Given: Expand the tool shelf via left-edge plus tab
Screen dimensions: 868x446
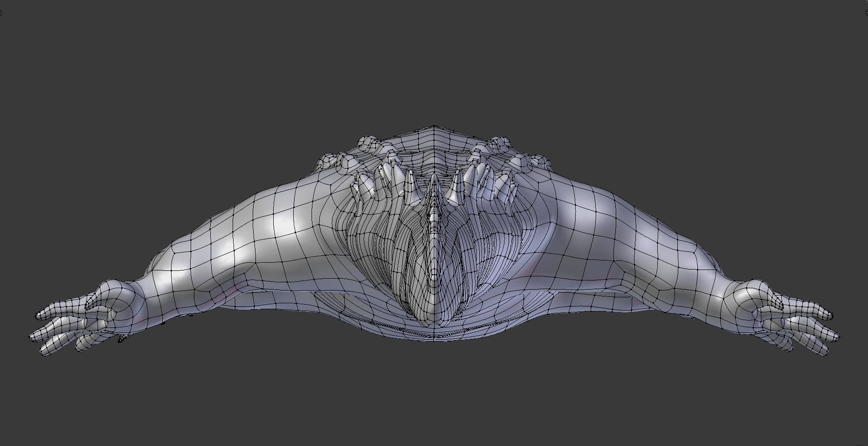Looking at the screenshot, I should pos(1,13).
